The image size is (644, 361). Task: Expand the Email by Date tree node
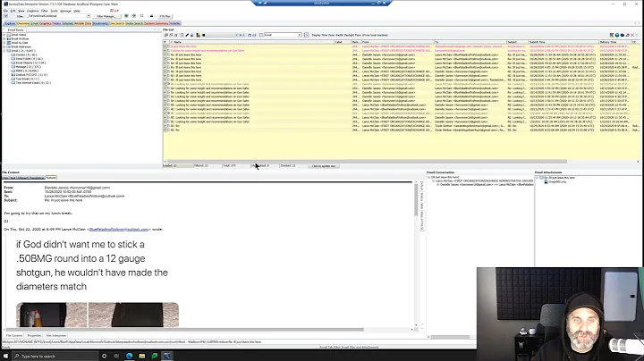tap(4, 43)
